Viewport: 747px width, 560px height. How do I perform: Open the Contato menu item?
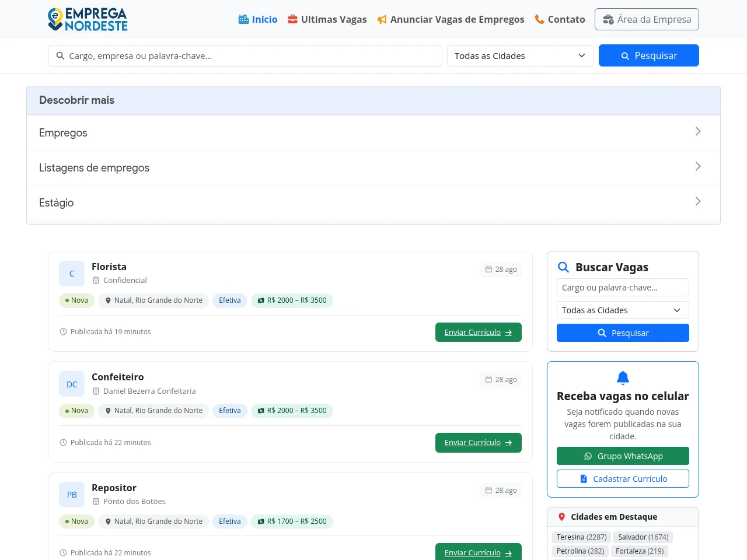pyautogui.click(x=560, y=19)
